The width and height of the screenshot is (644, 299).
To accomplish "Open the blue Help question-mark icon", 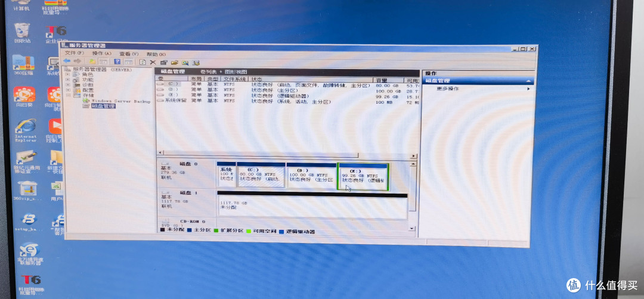I will 117,62.
